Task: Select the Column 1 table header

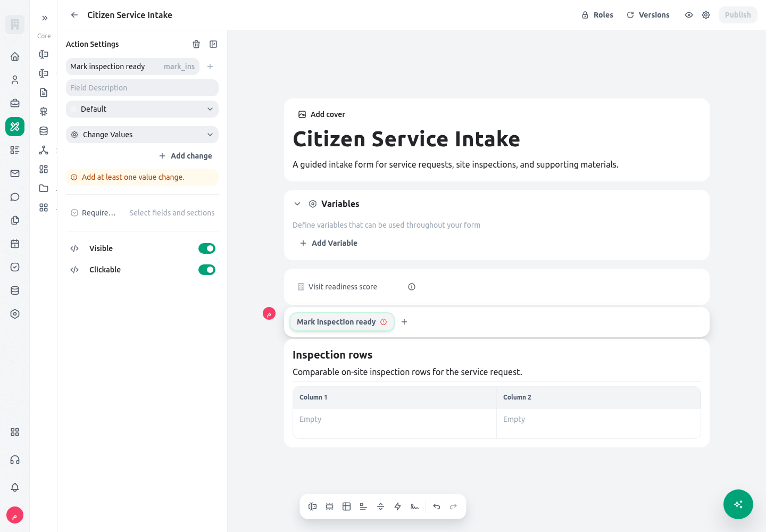Action: (395, 397)
